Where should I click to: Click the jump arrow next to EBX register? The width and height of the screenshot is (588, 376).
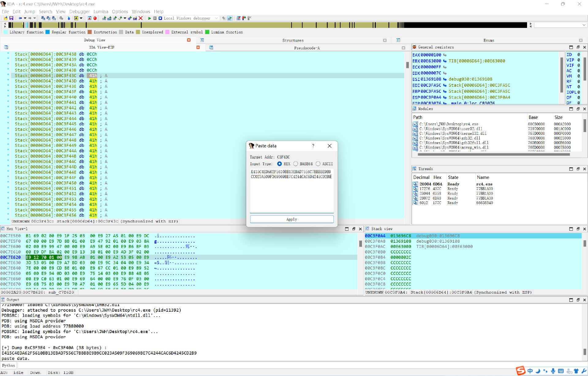(x=445, y=61)
